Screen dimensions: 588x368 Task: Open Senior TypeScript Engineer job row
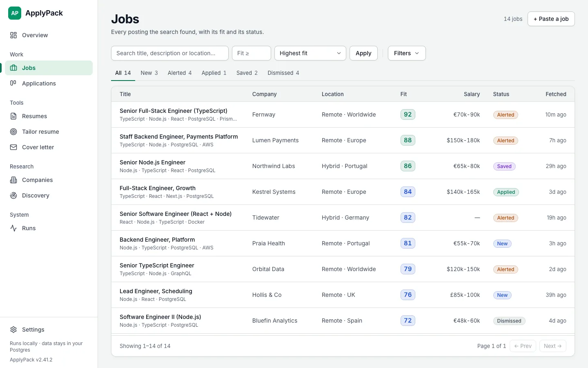(x=343, y=269)
